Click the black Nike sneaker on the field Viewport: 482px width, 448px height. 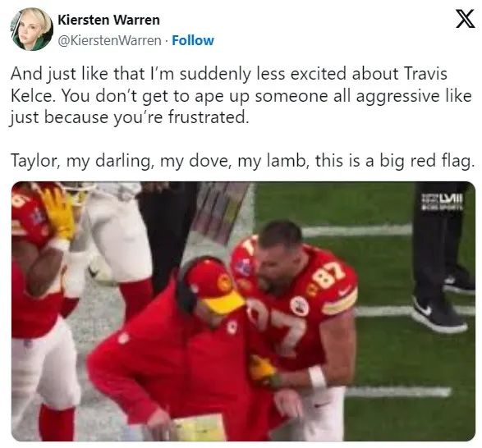pos(439,313)
